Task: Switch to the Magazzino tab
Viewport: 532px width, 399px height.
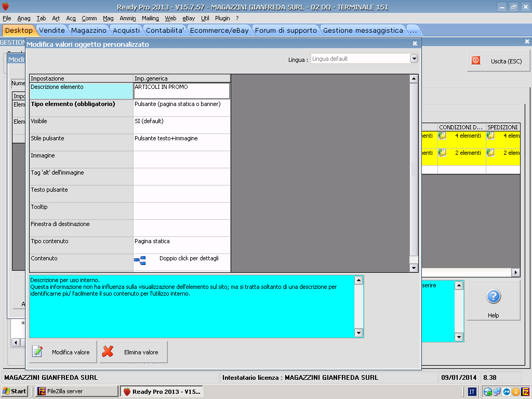Action: pos(88,31)
